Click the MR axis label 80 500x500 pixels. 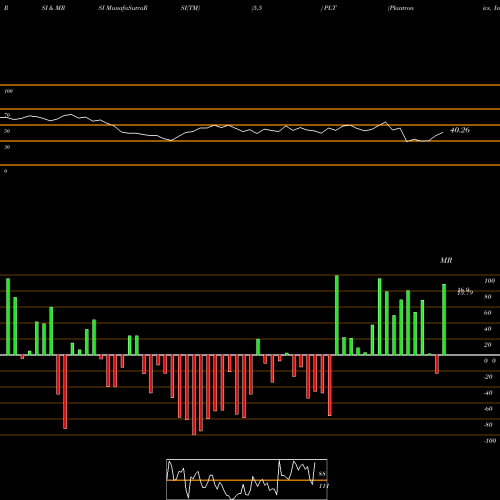488,297
